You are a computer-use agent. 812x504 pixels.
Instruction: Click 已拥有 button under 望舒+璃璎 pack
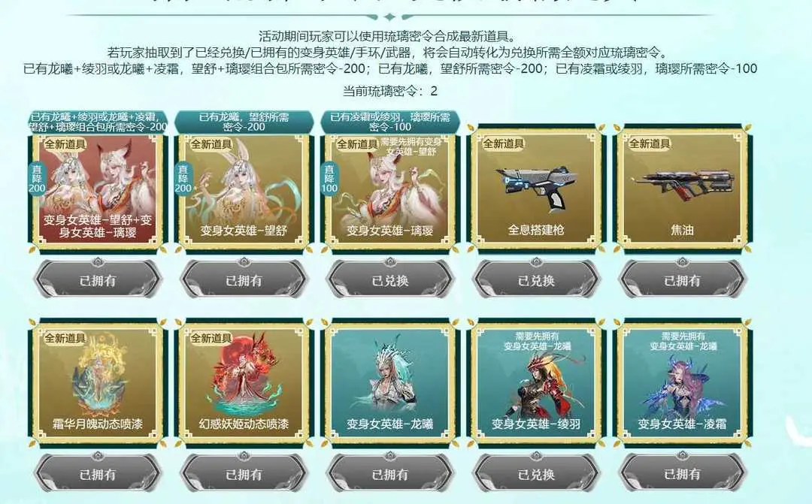coord(97,280)
